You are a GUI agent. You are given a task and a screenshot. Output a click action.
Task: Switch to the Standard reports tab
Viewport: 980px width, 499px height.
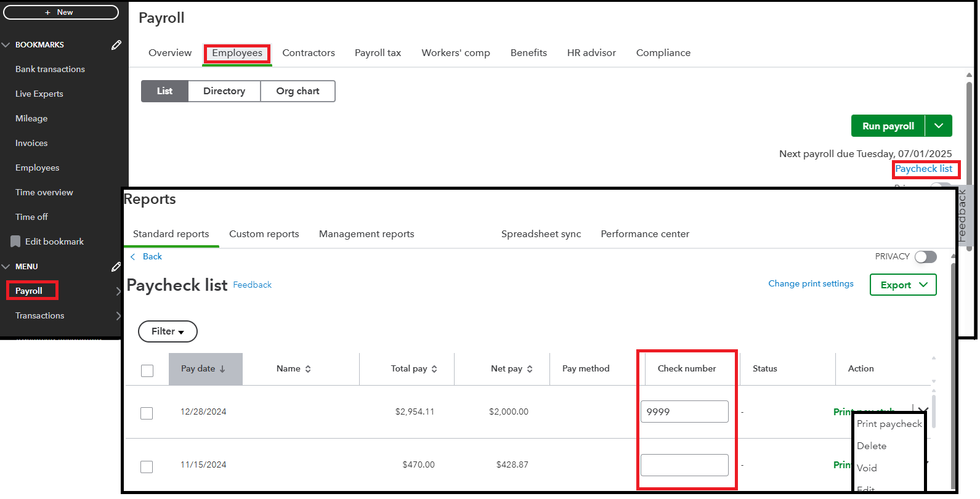171,234
